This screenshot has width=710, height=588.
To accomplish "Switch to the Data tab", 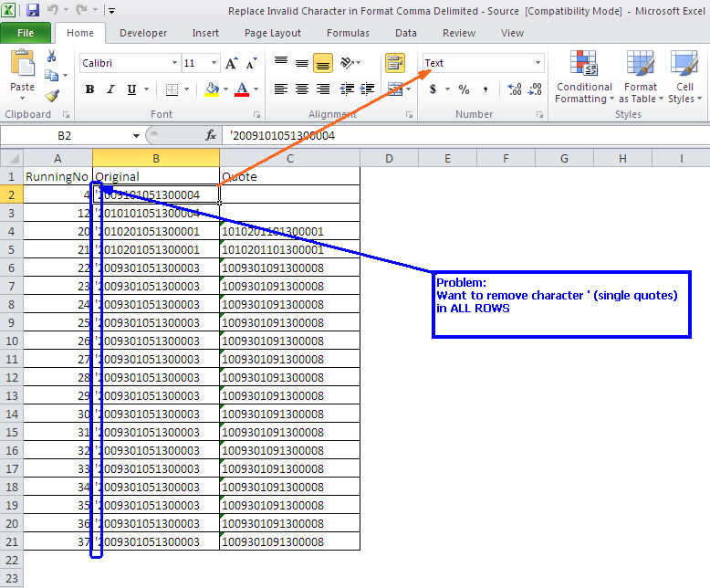I will click(406, 33).
